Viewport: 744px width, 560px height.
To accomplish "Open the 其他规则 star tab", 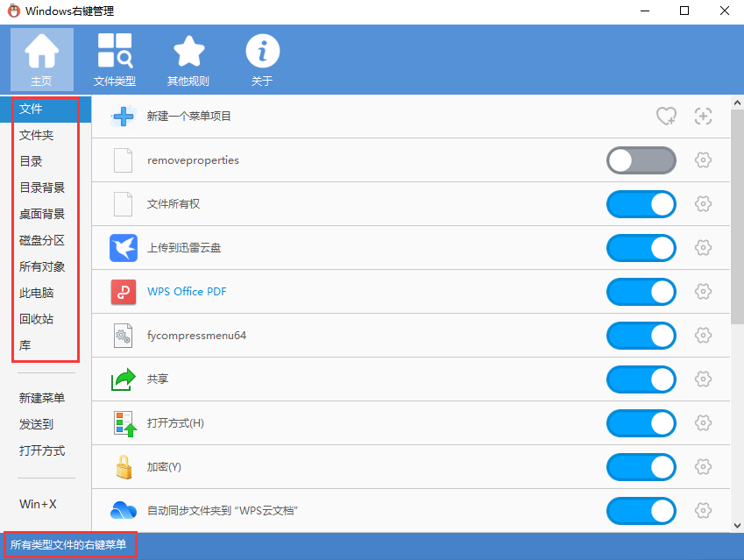I will click(x=188, y=60).
